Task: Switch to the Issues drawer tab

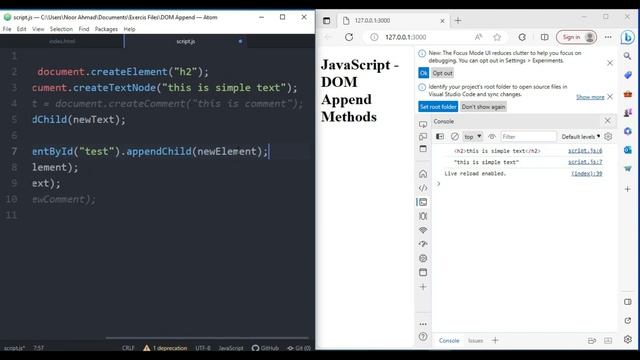Action: coord(476,340)
